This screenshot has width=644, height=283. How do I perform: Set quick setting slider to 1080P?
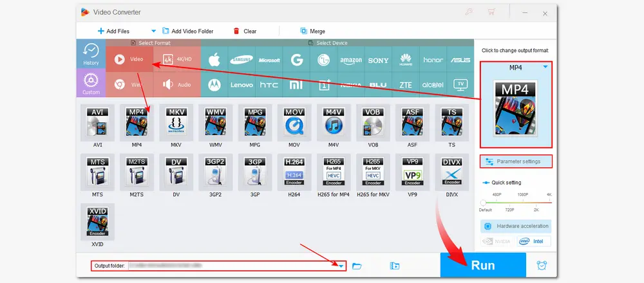522,202
